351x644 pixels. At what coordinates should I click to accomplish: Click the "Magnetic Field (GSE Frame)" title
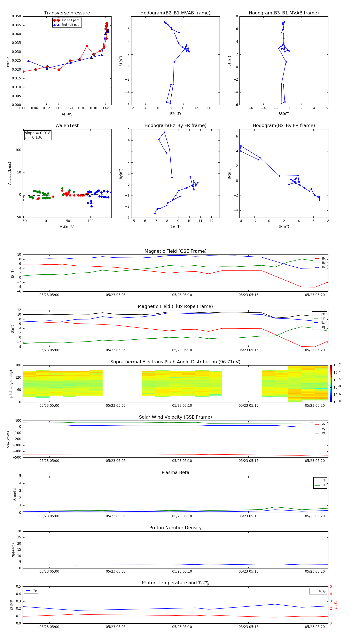pyautogui.click(x=175, y=251)
